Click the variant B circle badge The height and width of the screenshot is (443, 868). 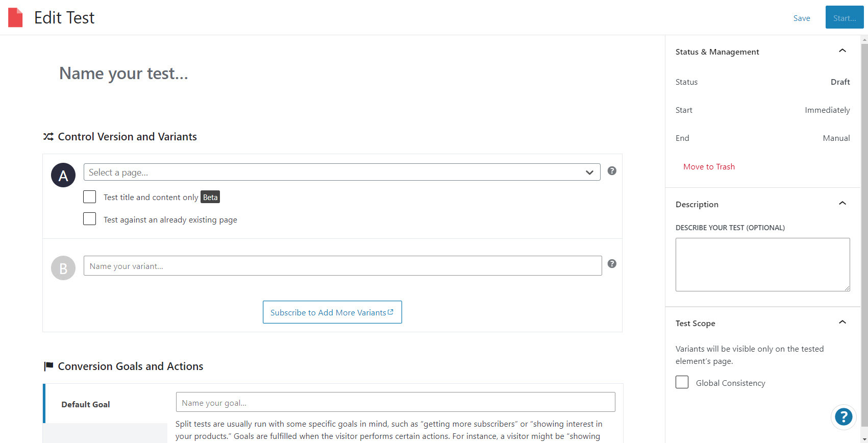click(63, 268)
